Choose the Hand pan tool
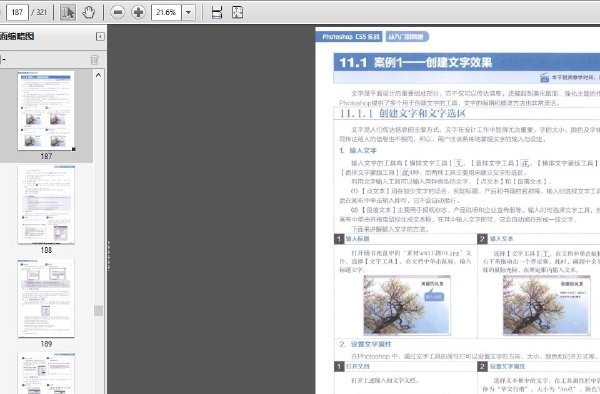Image resolution: width=600 pixels, height=394 pixels. [89, 12]
